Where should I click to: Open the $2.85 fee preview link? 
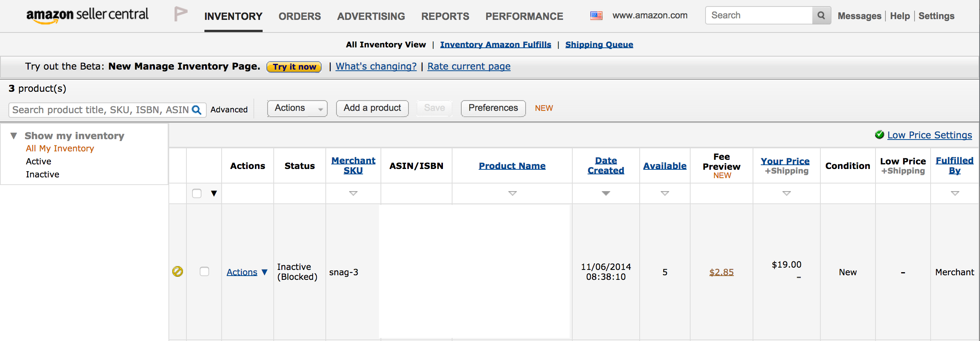[x=722, y=272]
